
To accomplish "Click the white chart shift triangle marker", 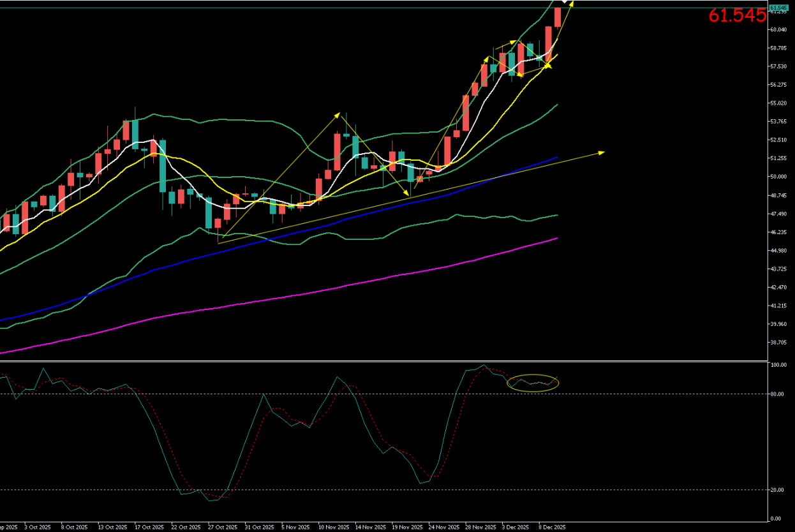I will (565, 3).
